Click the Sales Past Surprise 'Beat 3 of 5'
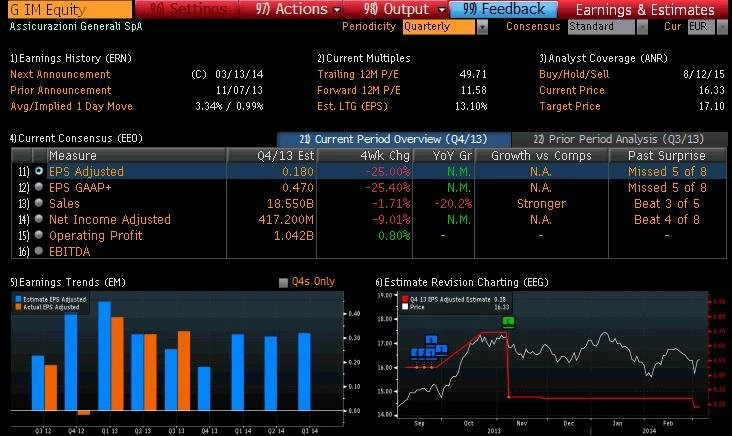Image resolution: width=732 pixels, height=436 pixels. 667,204
